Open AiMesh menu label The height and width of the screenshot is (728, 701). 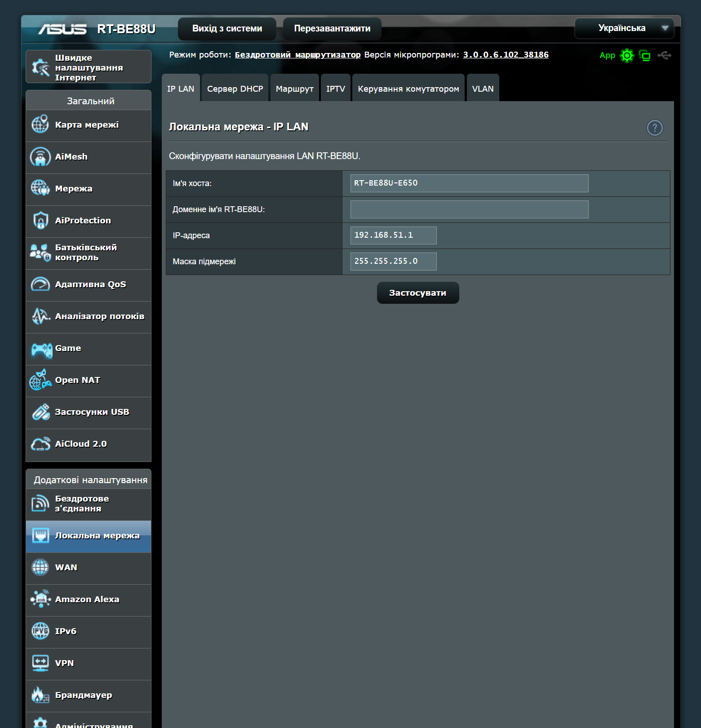click(x=71, y=156)
